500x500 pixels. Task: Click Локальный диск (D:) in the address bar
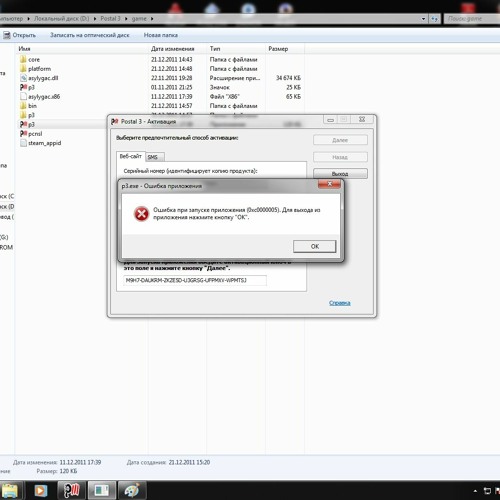point(62,19)
